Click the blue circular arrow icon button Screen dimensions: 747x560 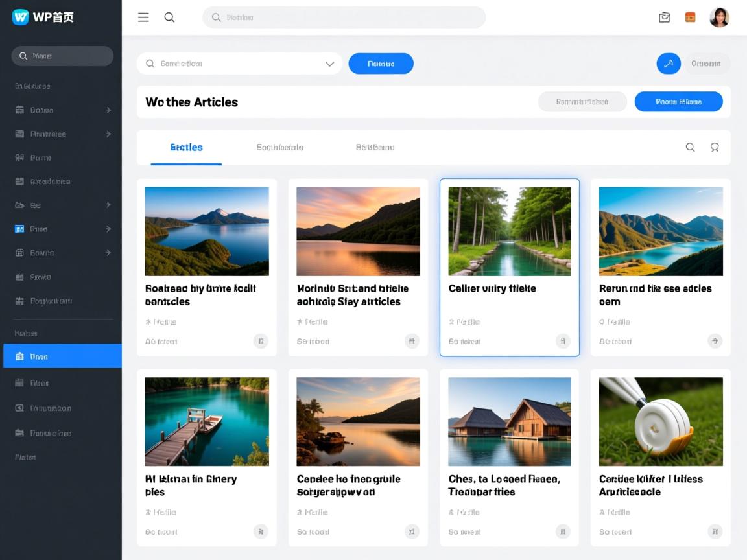(669, 64)
